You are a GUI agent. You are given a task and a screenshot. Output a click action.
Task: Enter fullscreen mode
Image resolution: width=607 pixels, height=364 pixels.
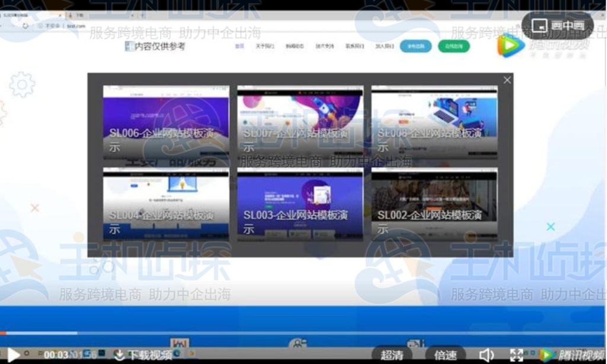pos(517,355)
